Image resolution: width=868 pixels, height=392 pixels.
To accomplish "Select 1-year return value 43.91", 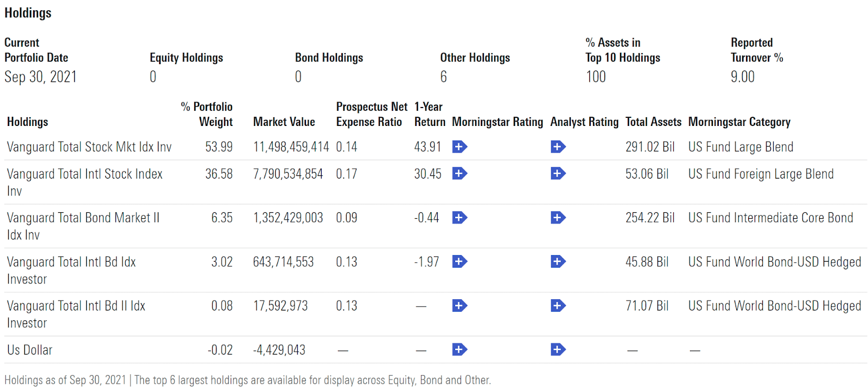I will 427,147.
